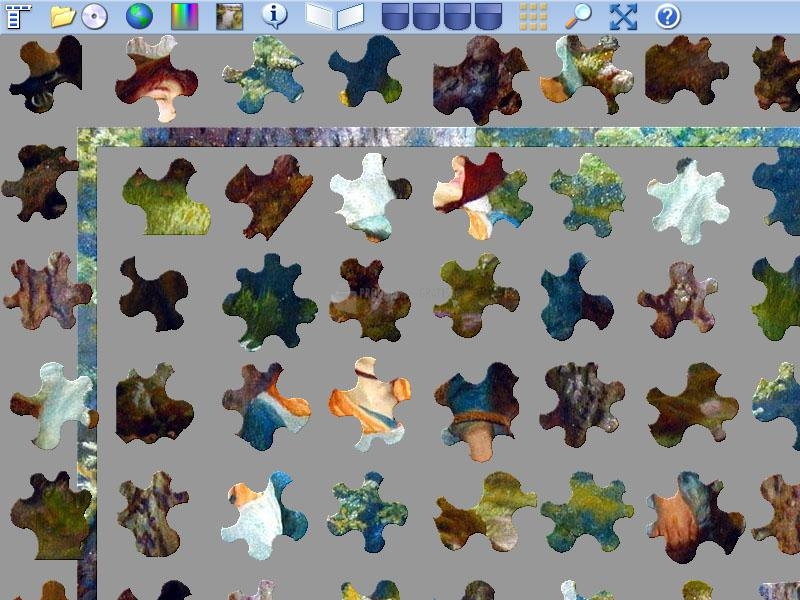Open the main menu list icon
The width and height of the screenshot is (800, 600).
[18, 16]
